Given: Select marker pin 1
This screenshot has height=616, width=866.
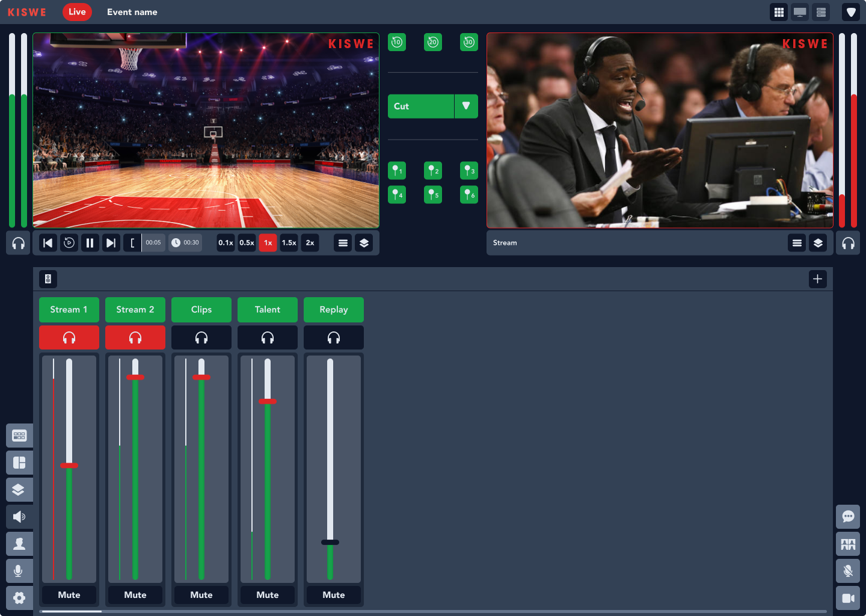Looking at the screenshot, I should pos(397,171).
